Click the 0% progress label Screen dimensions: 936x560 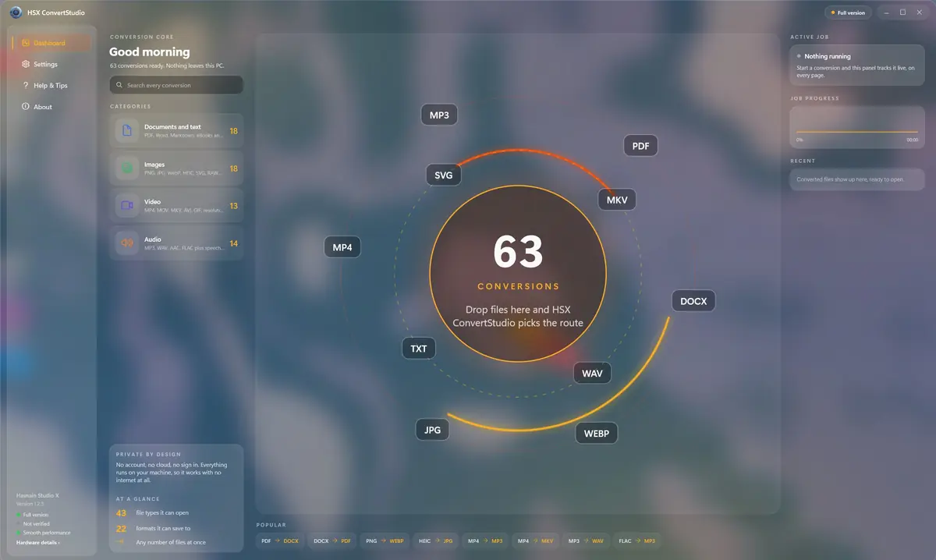coord(799,140)
